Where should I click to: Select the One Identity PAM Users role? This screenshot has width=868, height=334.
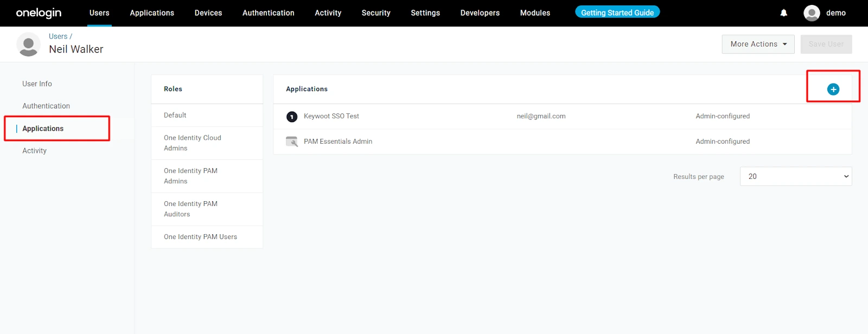[207, 237]
